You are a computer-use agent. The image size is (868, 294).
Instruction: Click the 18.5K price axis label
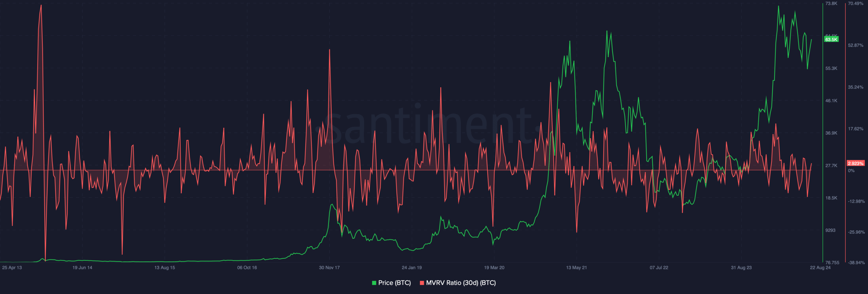831,198
